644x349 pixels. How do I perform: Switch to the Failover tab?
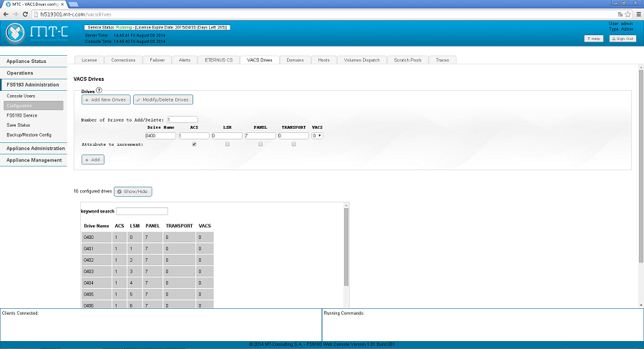[157, 60]
